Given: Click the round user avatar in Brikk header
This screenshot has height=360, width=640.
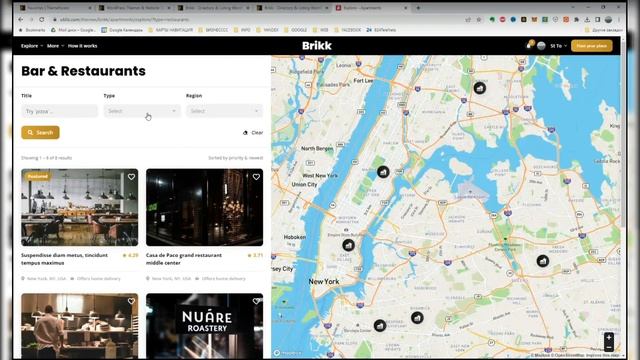Looking at the screenshot, I should point(541,46).
